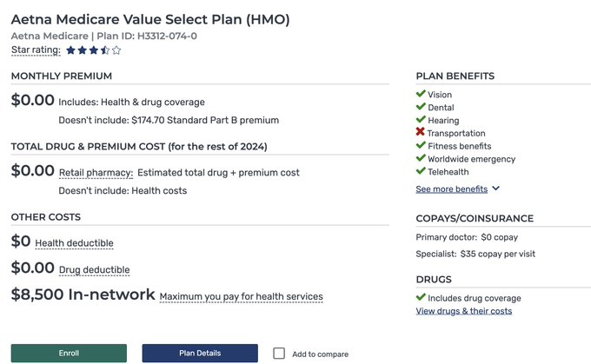Viewport: 591px width, 364px height.
Task: Click the drug coverage checkmark icon
Action: (x=421, y=298)
